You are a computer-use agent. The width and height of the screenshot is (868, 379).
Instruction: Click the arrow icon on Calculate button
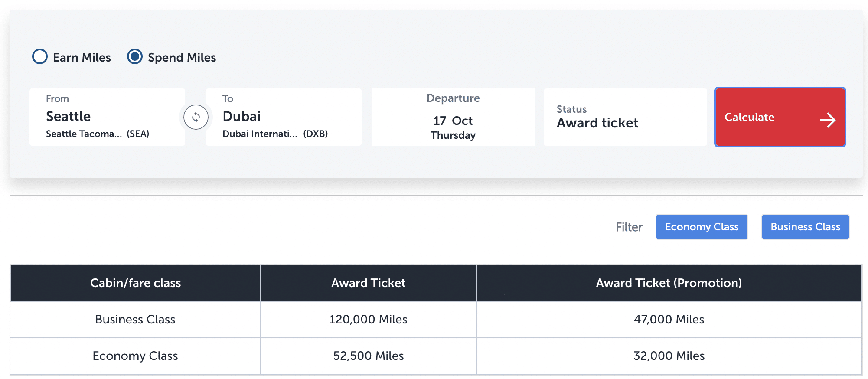coord(828,120)
